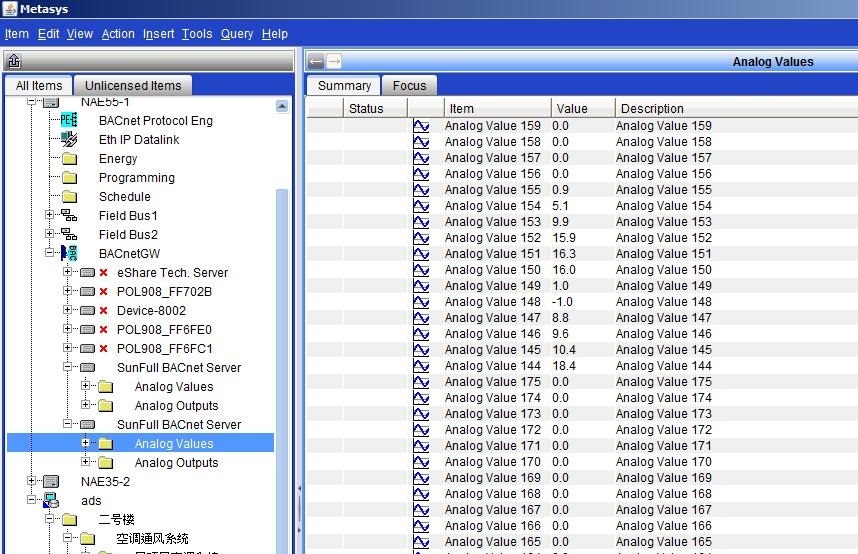Click the NAE35-2 device icon
Viewport: 858px width, 554px height.
coord(51,482)
